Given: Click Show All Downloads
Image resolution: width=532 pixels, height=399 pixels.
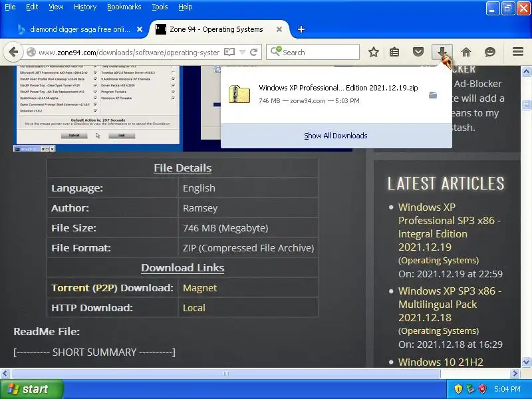Looking at the screenshot, I should pyautogui.click(x=336, y=136).
